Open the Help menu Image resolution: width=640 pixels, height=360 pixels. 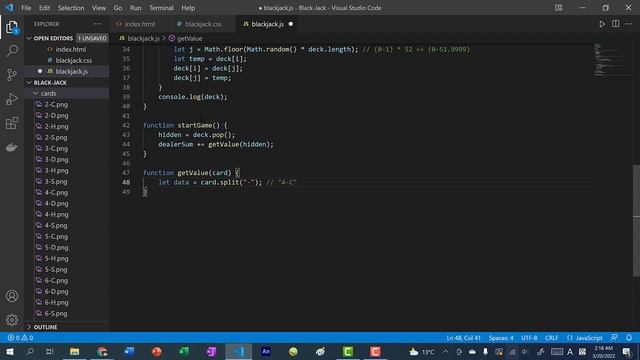coord(188,8)
